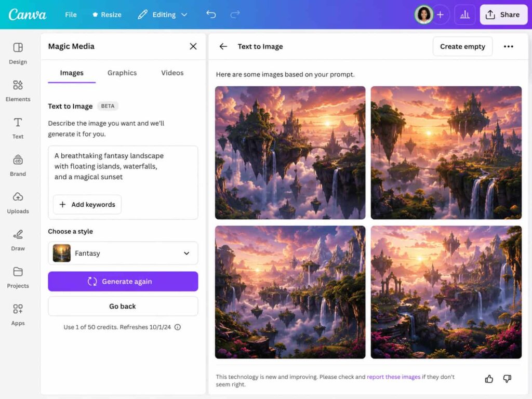Click the Create empty button
This screenshot has height=399, width=532.
click(462, 46)
